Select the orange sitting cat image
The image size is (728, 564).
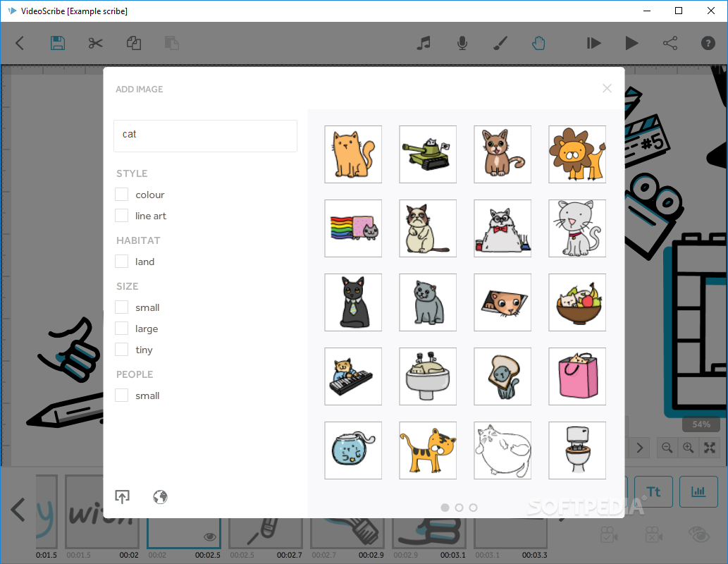click(x=353, y=154)
